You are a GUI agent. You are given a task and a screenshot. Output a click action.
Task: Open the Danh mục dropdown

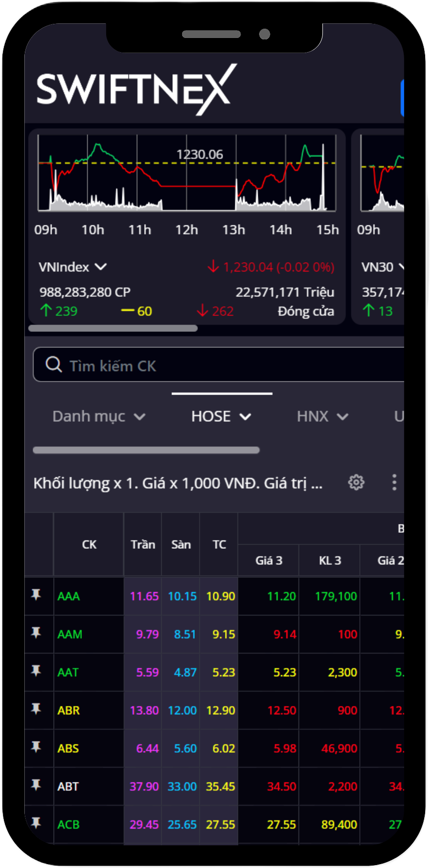99,416
